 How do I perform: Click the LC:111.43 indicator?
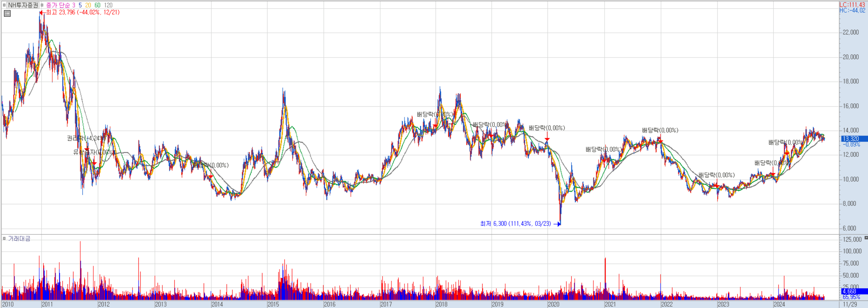pos(852,5)
